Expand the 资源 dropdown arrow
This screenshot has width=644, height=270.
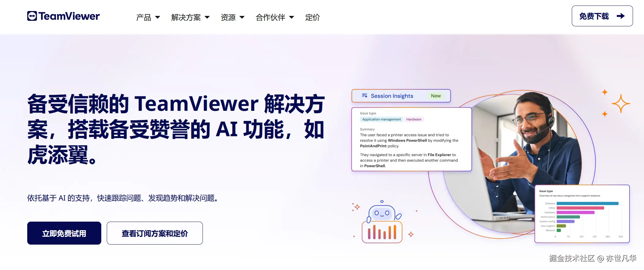(242, 17)
